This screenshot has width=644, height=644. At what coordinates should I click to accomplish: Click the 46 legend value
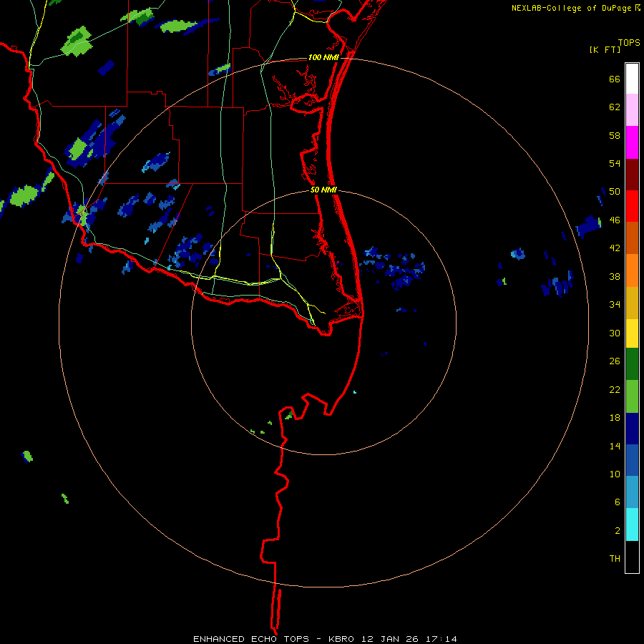pyautogui.click(x=615, y=220)
